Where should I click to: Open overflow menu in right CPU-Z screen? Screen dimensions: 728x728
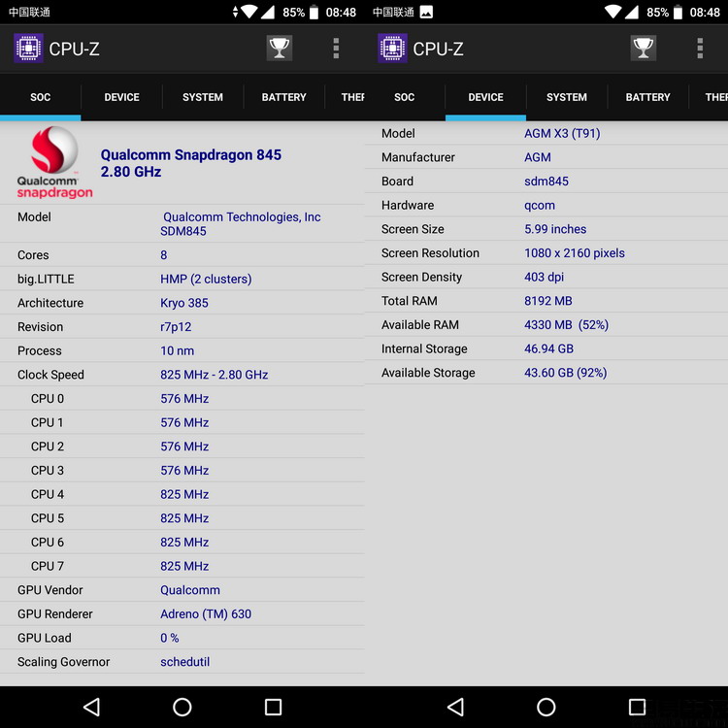click(700, 49)
